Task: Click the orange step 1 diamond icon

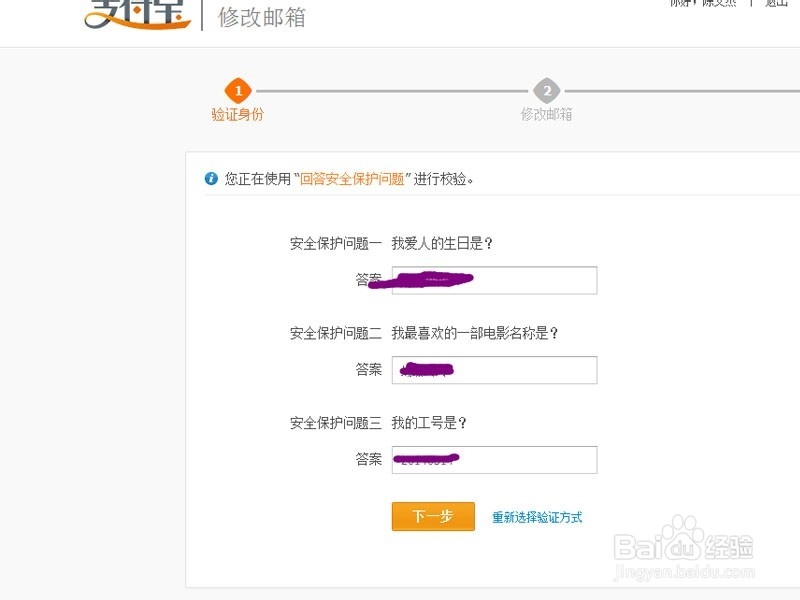Action: [x=238, y=91]
